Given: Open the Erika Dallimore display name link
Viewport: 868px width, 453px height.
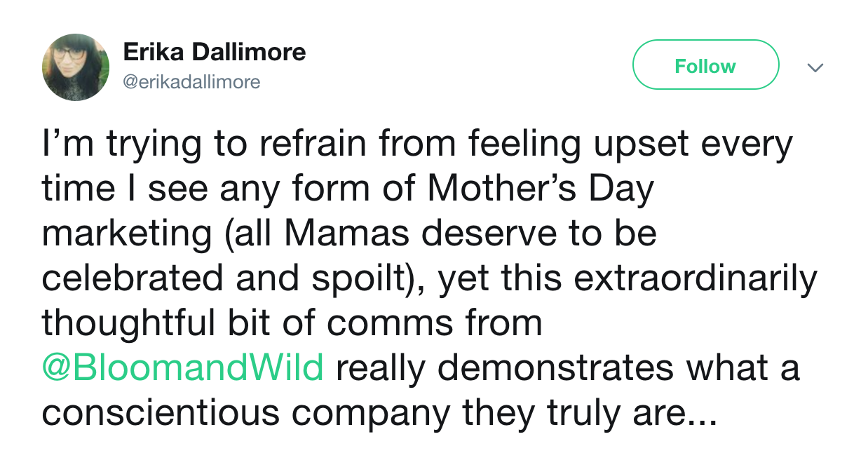Looking at the screenshot, I should click(215, 52).
